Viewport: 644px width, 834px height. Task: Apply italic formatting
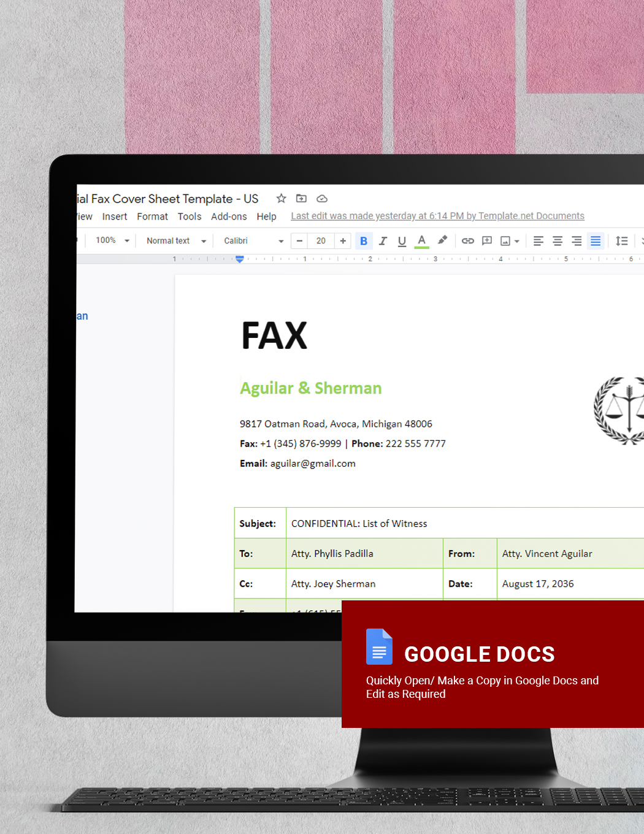click(x=383, y=240)
